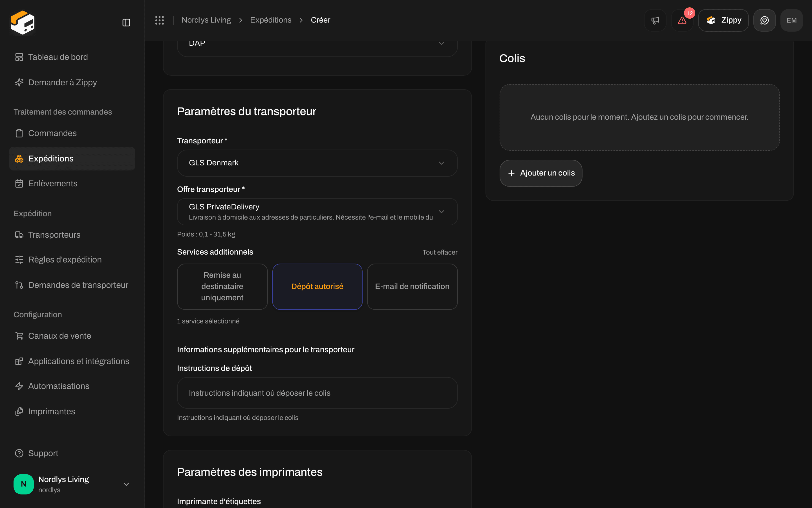Viewport: 812px width, 508px height.
Task: Click the text "1 service sélectionné"
Action: click(208, 321)
